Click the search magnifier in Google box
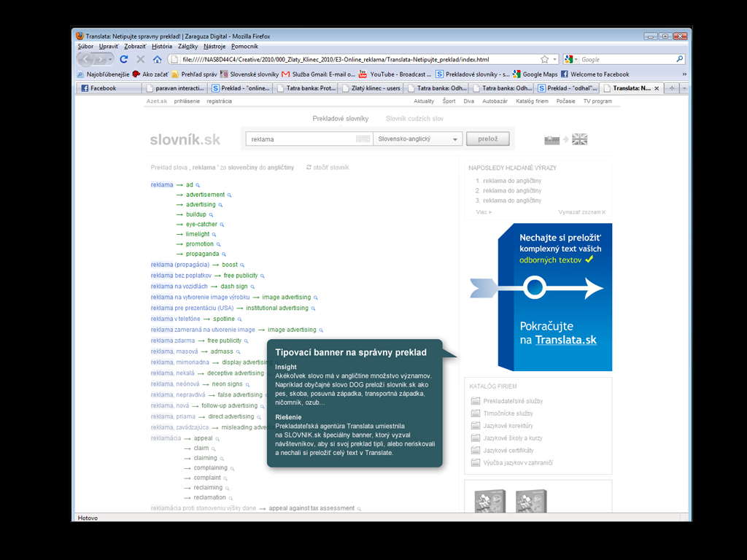The width and height of the screenshot is (747, 560). [x=680, y=59]
